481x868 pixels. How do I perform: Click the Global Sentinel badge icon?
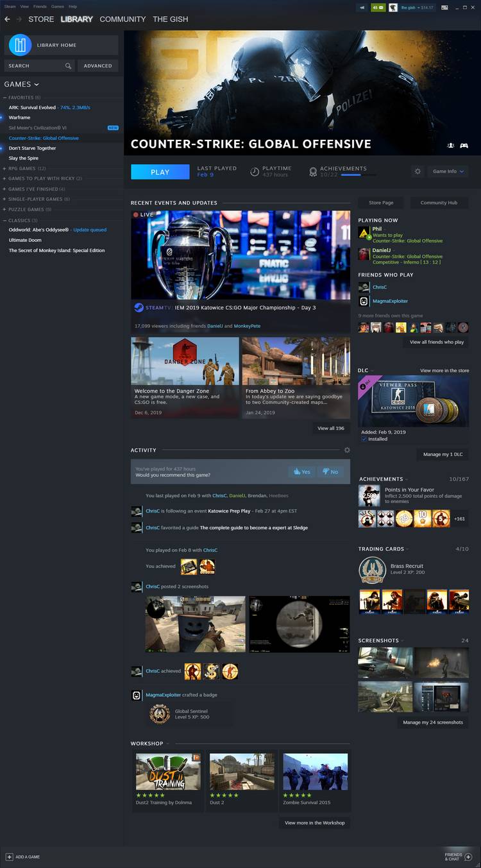(160, 713)
